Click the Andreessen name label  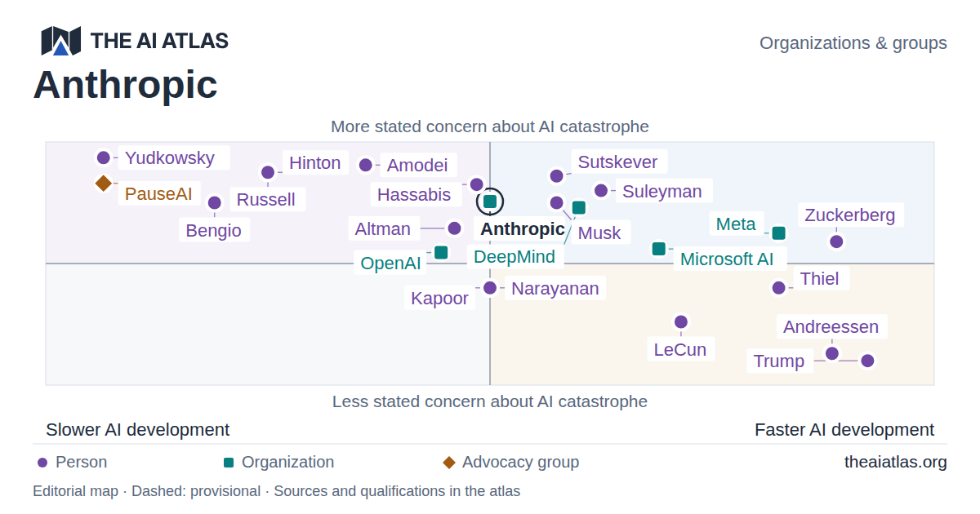coord(831,326)
